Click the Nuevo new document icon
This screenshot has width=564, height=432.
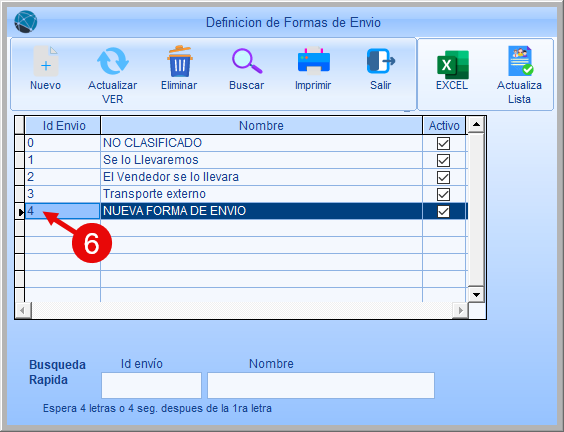46,61
